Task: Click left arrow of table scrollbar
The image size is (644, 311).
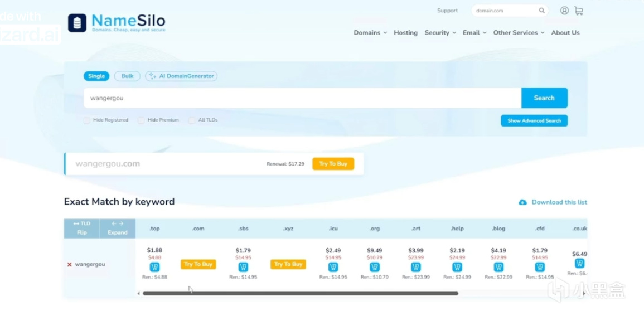Action: pyautogui.click(x=139, y=293)
